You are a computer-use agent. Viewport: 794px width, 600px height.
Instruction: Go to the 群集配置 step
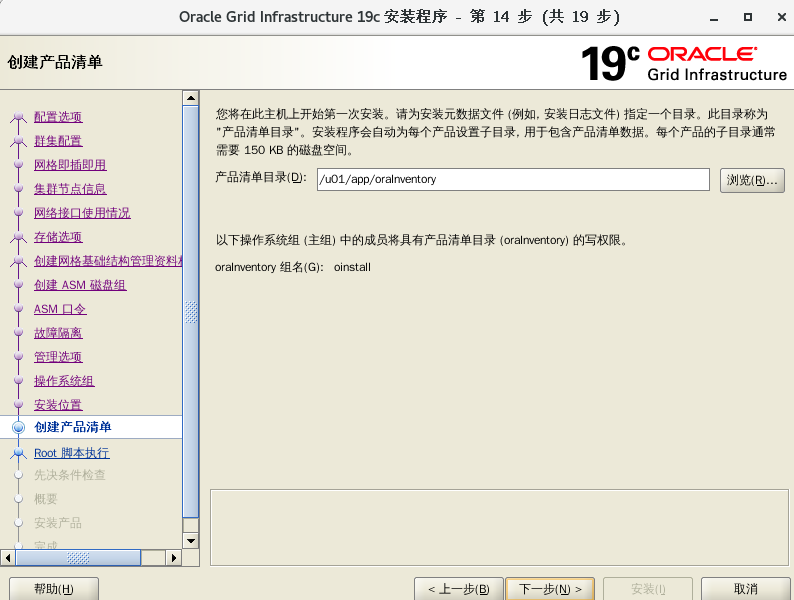[58, 141]
